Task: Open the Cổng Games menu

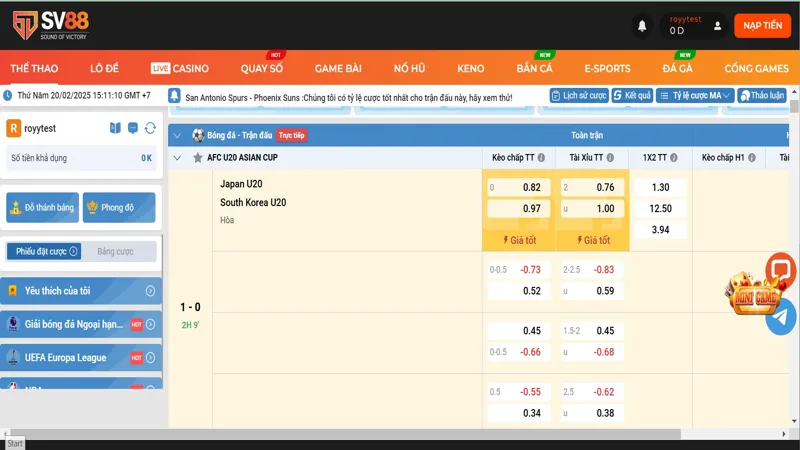Action: pyautogui.click(x=757, y=68)
